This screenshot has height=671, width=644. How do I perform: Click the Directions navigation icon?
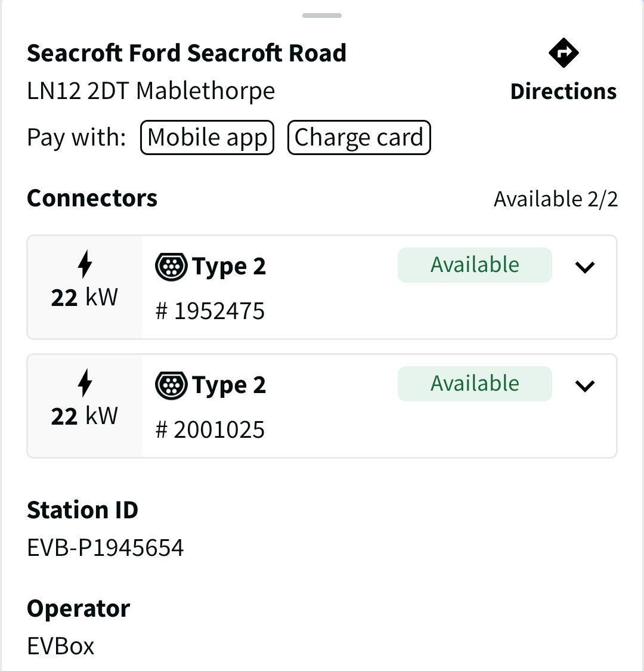(563, 52)
